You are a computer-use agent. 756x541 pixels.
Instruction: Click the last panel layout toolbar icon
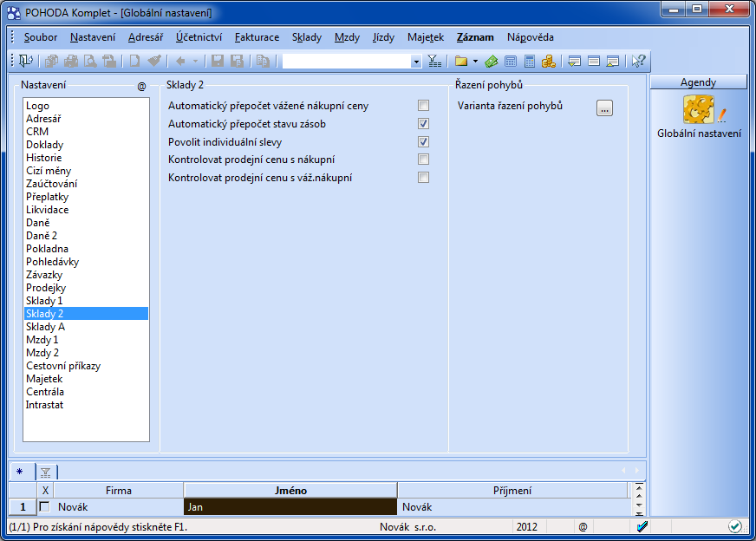(x=613, y=61)
